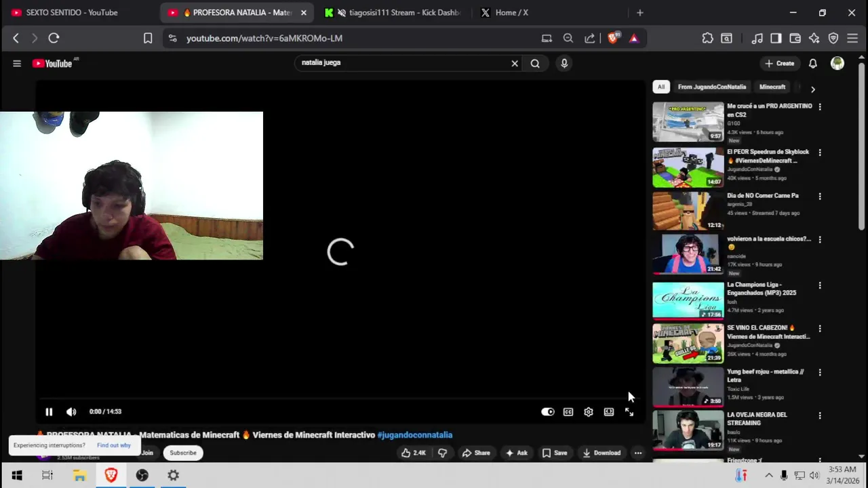Like the video with 2.4K likes

tap(414, 453)
